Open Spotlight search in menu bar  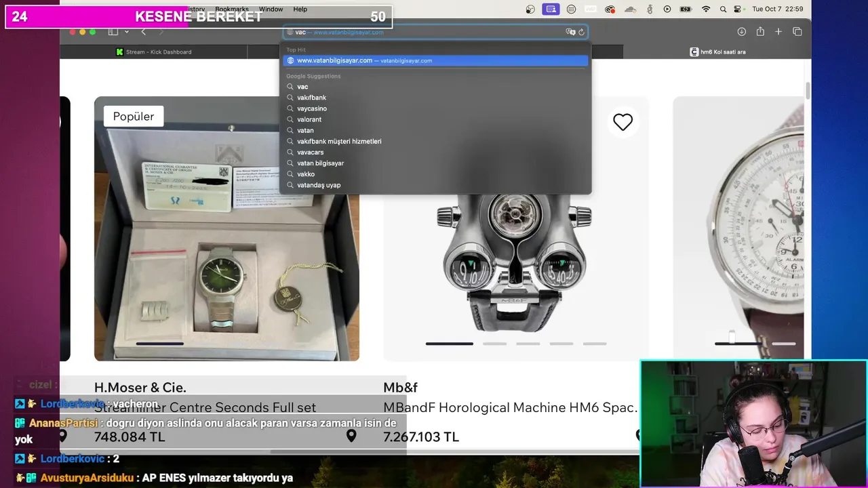723,9
